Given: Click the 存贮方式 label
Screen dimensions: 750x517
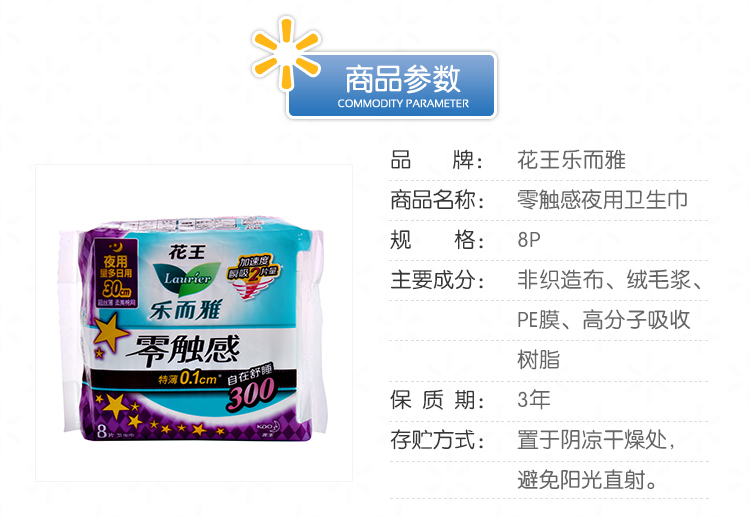Looking at the screenshot, I should 437,440.
